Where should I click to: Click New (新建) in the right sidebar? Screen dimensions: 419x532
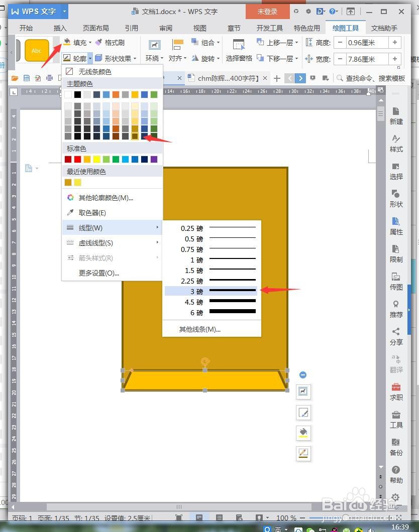point(396,116)
